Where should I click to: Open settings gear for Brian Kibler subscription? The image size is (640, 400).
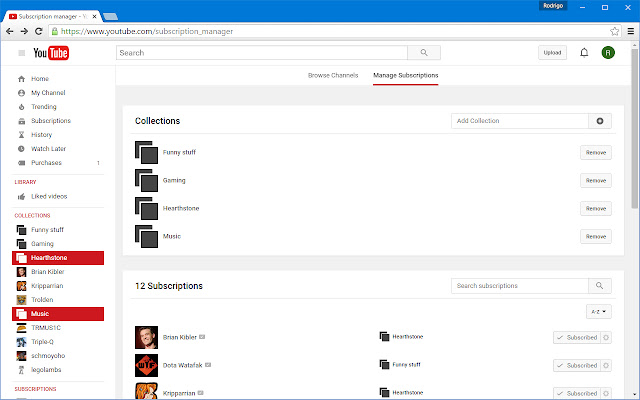(x=606, y=338)
